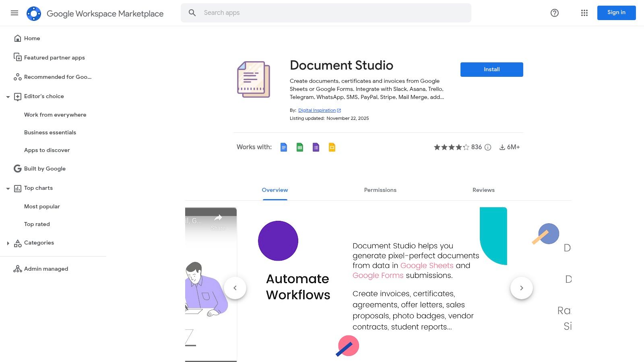644x362 pixels.
Task: Click the Document Studio title
Action: click(341, 65)
